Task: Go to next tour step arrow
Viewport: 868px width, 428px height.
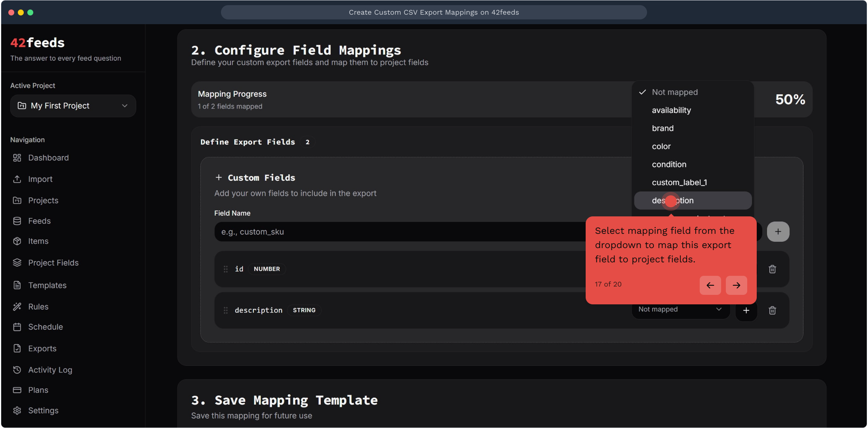Action: 736,285
